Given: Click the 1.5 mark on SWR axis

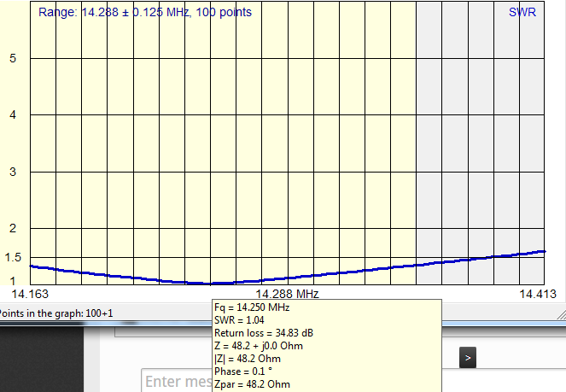Looking at the screenshot, I should 13,257.
